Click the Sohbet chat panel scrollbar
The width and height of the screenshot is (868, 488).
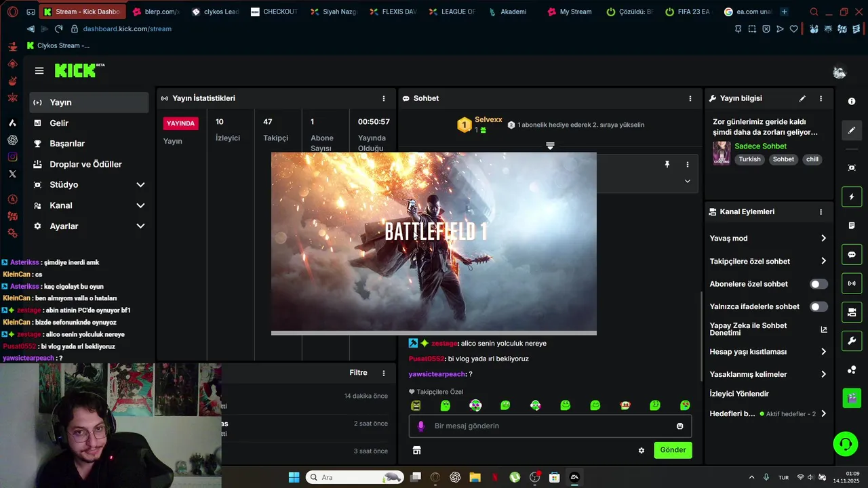pos(701,335)
